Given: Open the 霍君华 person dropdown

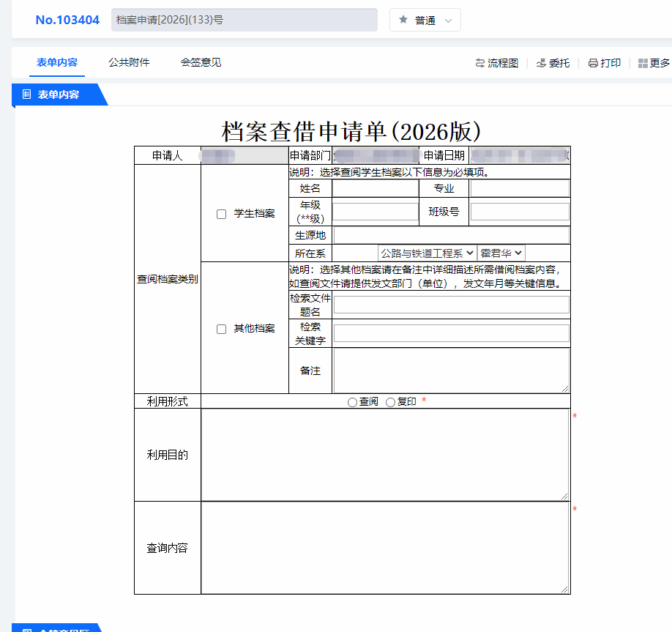Looking at the screenshot, I should pyautogui.click(x=501, y=253).
